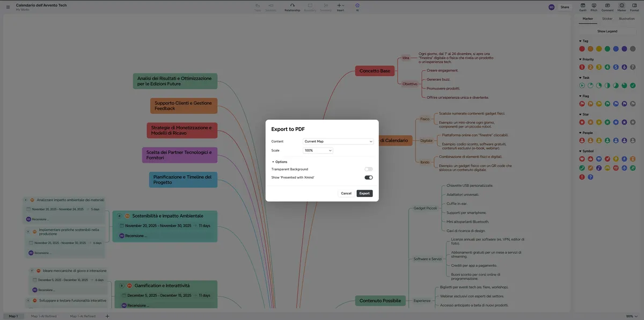Switch to the Sticker tab

[607, 19]
